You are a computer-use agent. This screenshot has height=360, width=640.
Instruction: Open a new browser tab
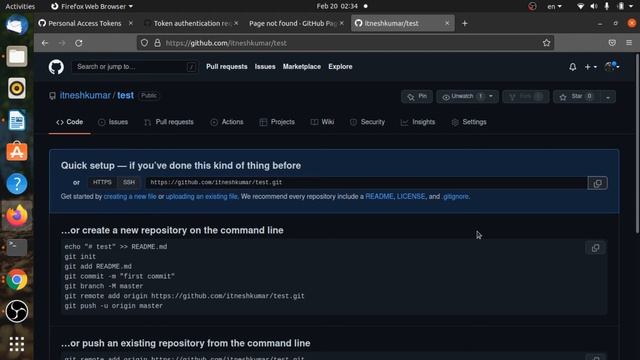(464, 23)
